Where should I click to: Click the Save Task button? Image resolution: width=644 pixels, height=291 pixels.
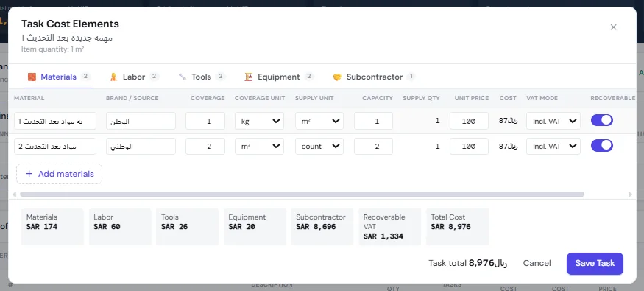(x=595, y=264)
